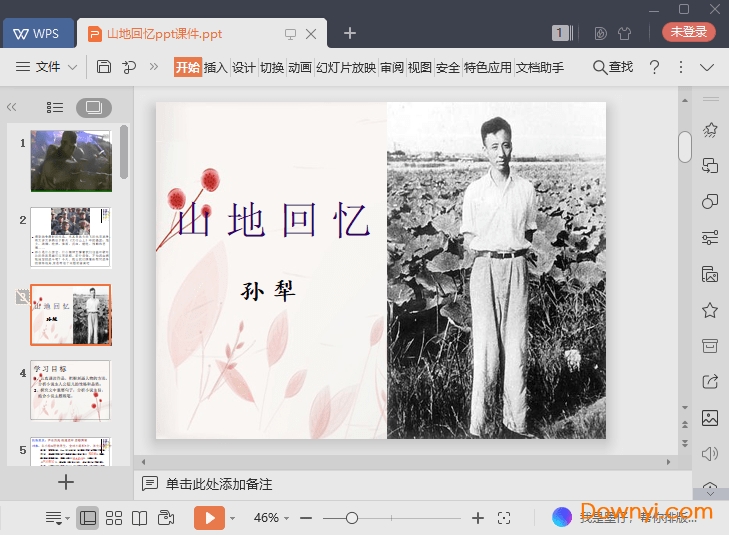Open help via question mark icon
Viewport: 729px width, 535px height.
[x=654, y=67]
